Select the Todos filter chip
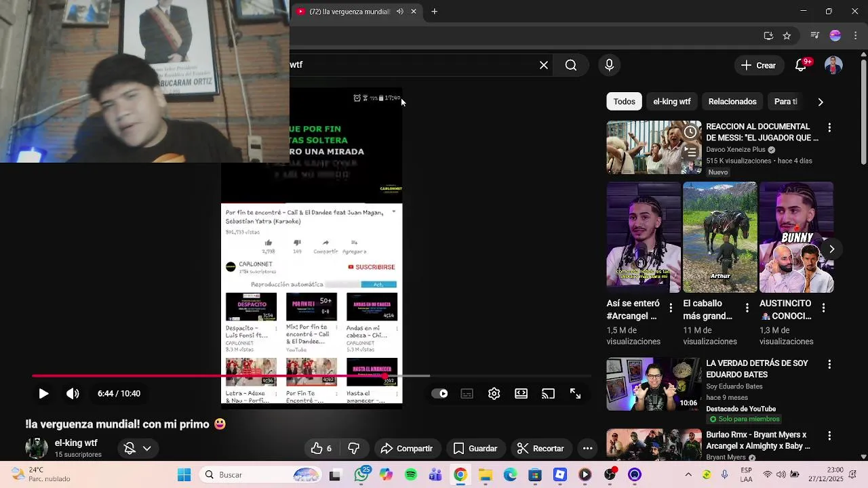 625,102
